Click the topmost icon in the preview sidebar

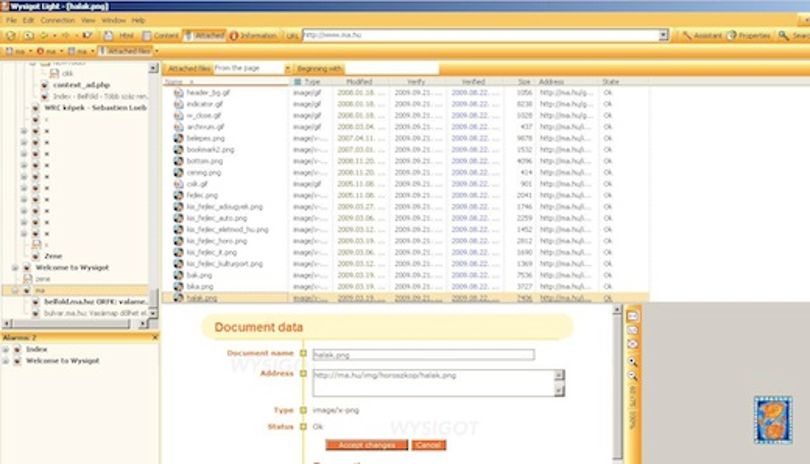[x=632, y=316]
